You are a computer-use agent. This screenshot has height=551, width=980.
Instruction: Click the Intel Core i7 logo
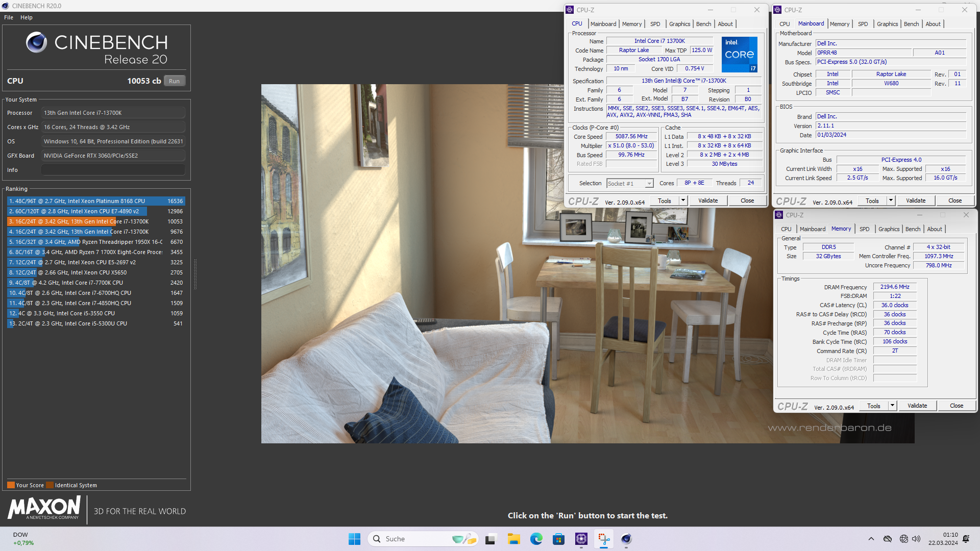coord(739,55)
